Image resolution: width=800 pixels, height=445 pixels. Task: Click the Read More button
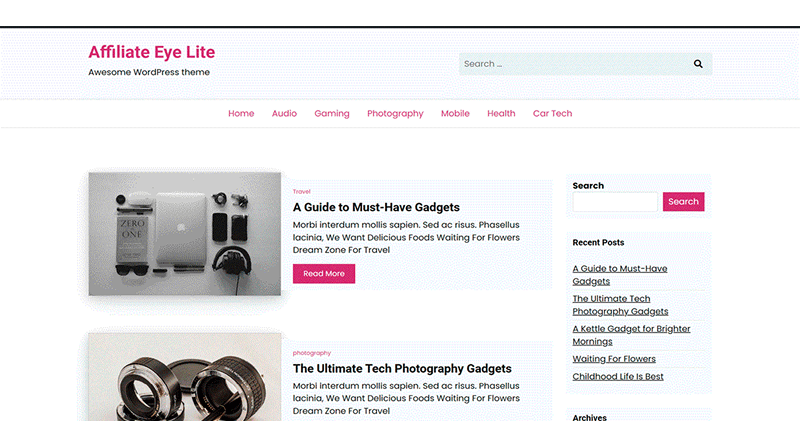tap(324, 274)
